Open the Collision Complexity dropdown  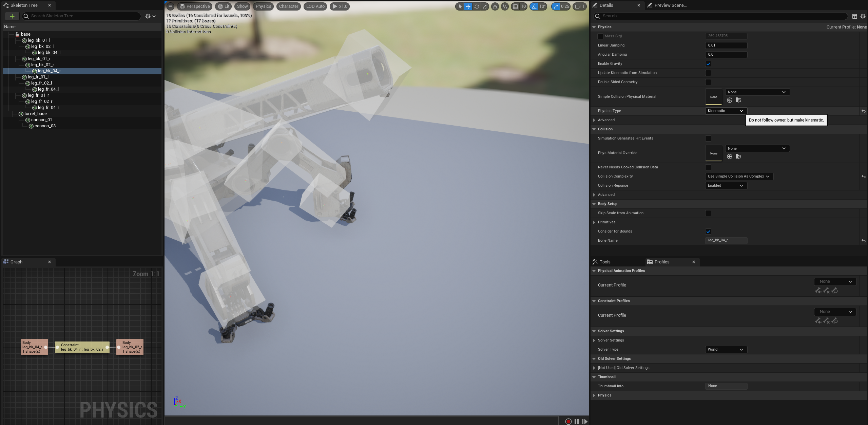coord(738,177)
